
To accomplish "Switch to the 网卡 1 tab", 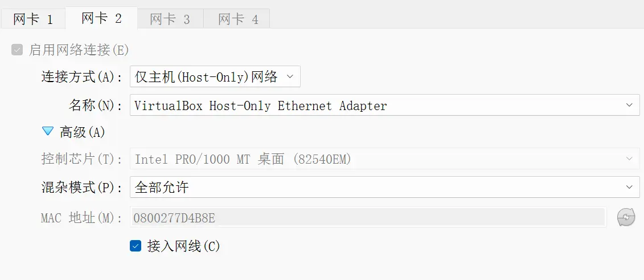I will (x=33, y=19).
